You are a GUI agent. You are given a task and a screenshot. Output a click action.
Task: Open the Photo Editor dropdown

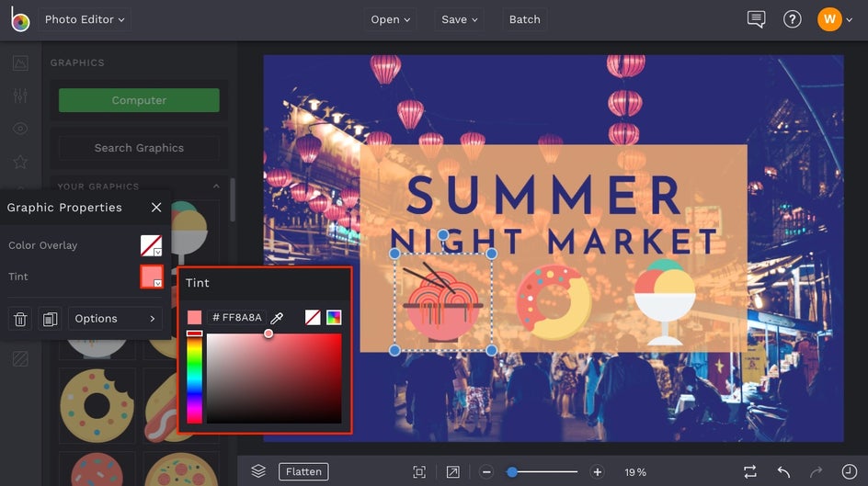85,19
